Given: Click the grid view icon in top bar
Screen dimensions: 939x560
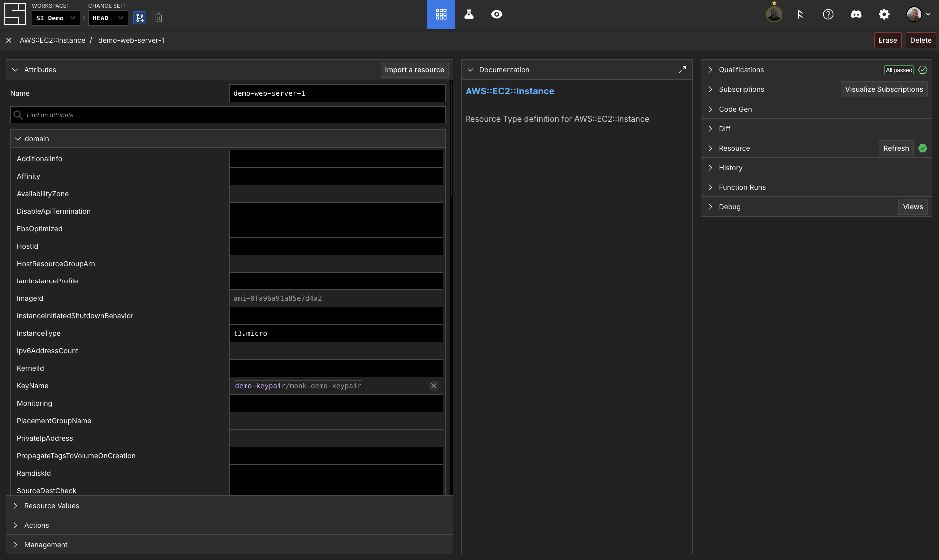Looking at the screenshot, I should click(x=441, y=14).
